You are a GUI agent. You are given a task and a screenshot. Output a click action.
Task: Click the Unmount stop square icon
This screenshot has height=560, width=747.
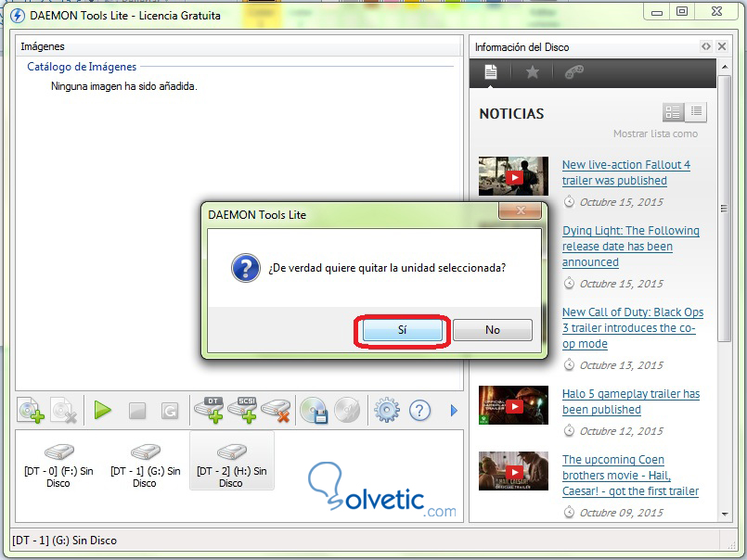coord(137,411)
